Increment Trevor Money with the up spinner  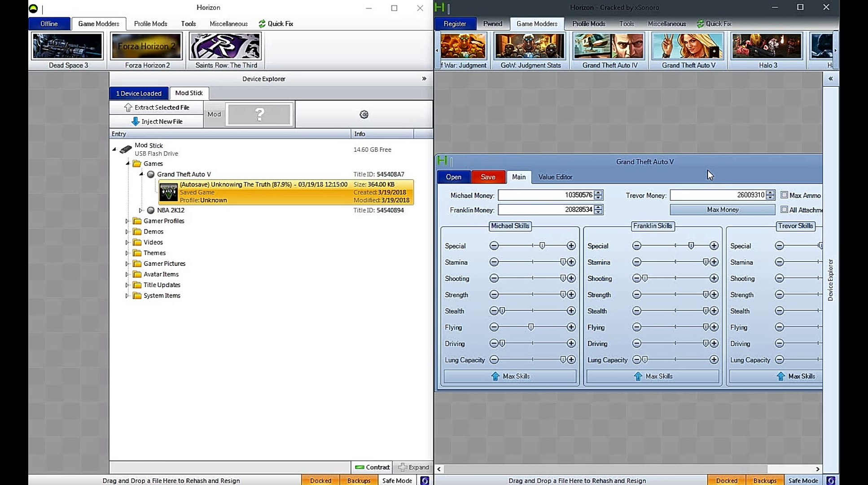[770, 193]
